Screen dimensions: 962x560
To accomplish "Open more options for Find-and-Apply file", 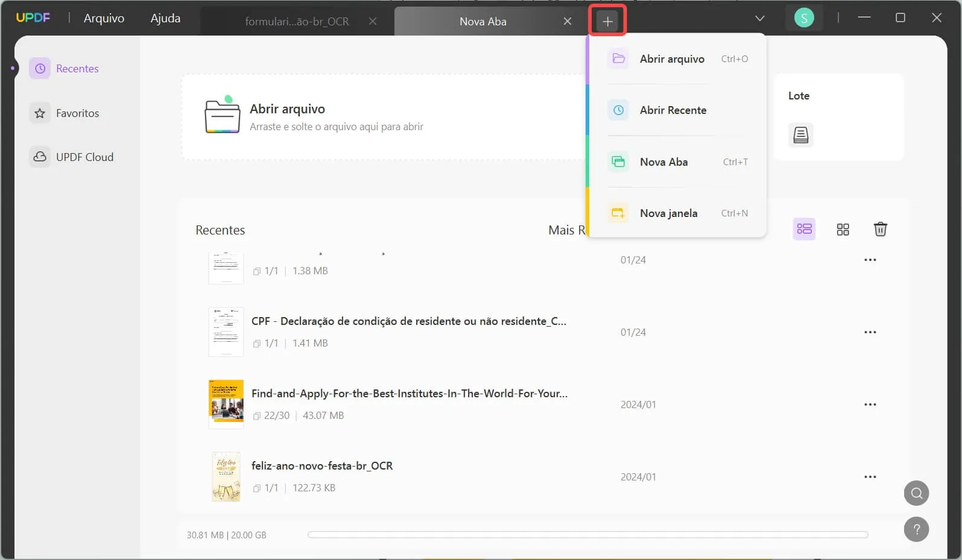I will (x=870, y=404).
